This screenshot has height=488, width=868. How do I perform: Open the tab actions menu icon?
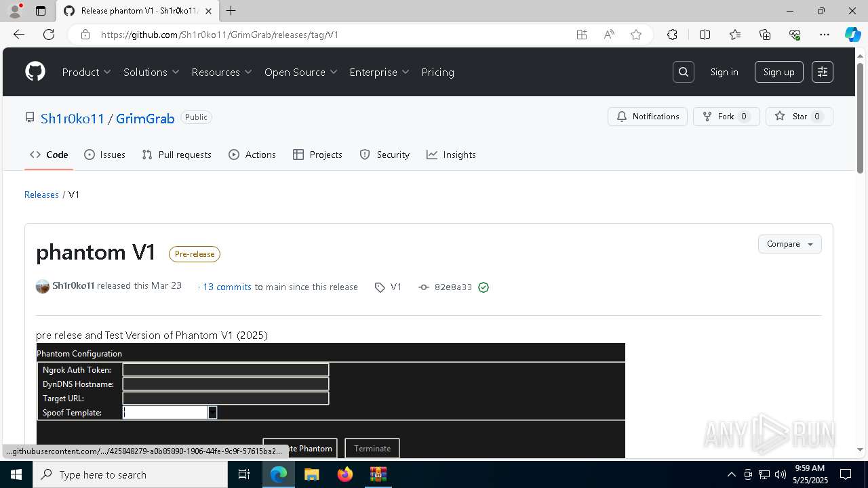(x=41, y=11)
